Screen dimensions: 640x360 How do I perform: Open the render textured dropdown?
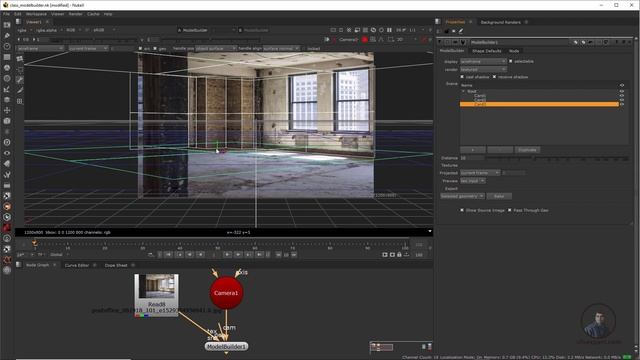pyautogui.click(x=483, y=69)
